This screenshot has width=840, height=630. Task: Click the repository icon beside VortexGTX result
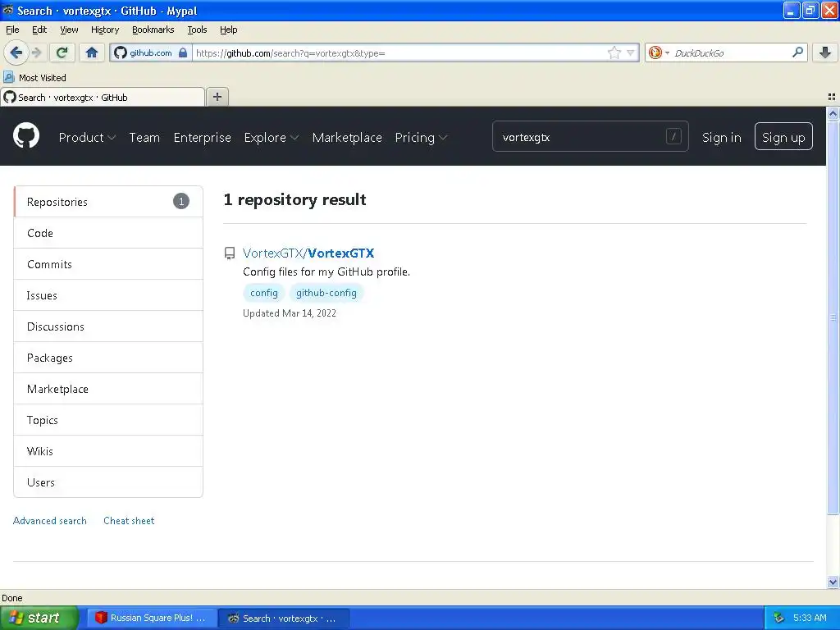(230, 253)
